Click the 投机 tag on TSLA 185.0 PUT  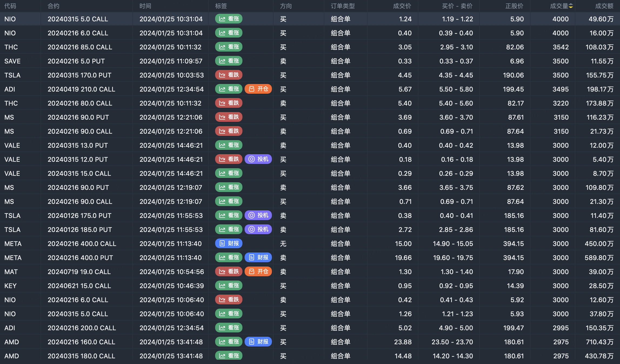[x=258, y=230]
